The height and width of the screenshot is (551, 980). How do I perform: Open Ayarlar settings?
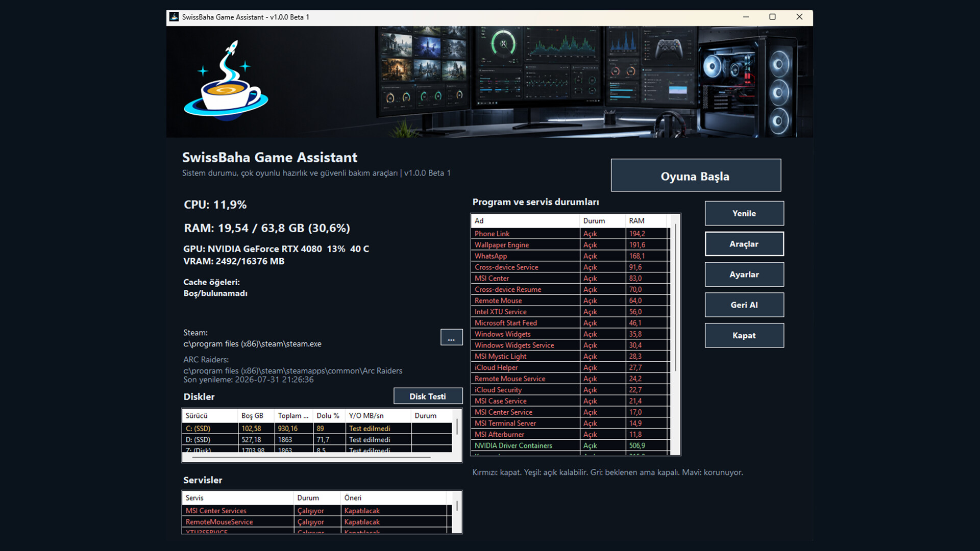744,274
